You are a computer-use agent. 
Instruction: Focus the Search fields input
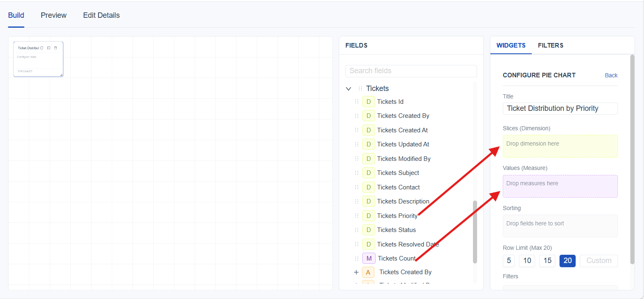(x=411, y=71)
